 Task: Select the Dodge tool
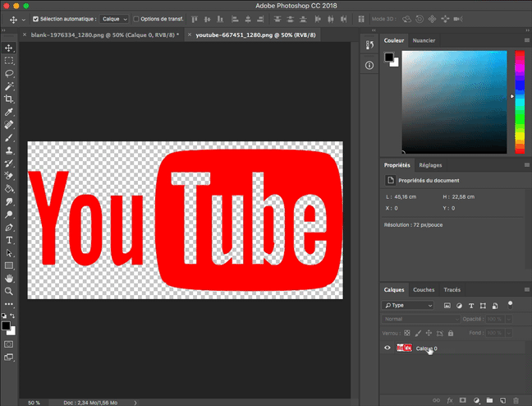(9, 215)
